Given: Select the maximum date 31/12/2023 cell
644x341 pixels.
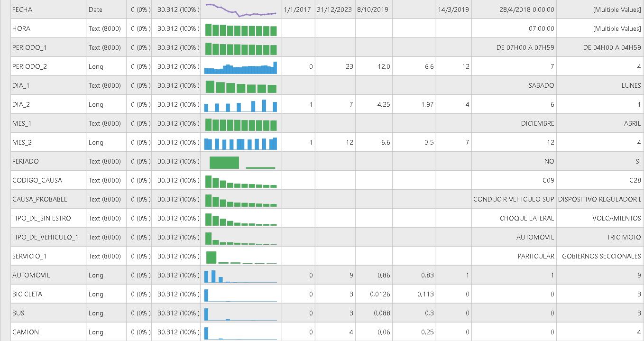Looking at the screenshot, I should point(334,9).
